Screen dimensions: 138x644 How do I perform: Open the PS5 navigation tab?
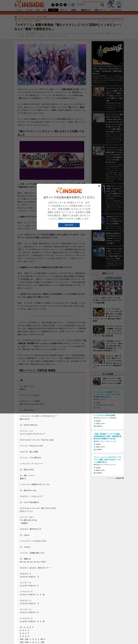point(38,10)
